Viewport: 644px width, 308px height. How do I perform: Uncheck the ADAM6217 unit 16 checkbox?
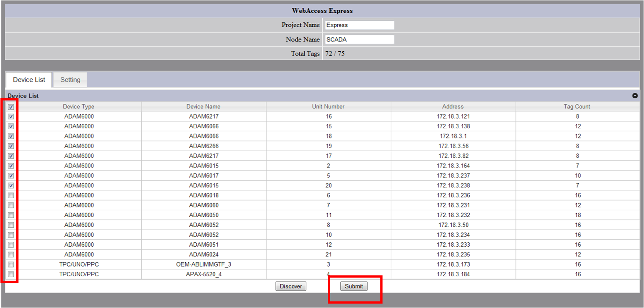(11, 116)
